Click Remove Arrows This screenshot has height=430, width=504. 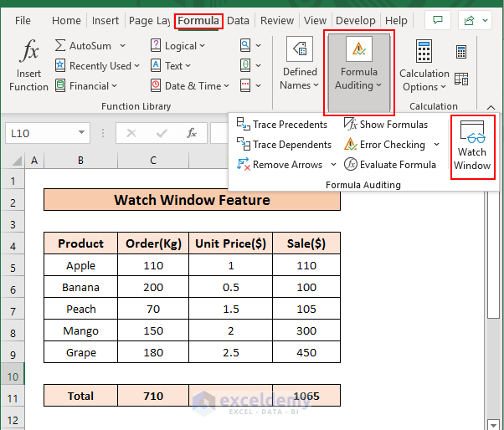click(x=280, y=165)
